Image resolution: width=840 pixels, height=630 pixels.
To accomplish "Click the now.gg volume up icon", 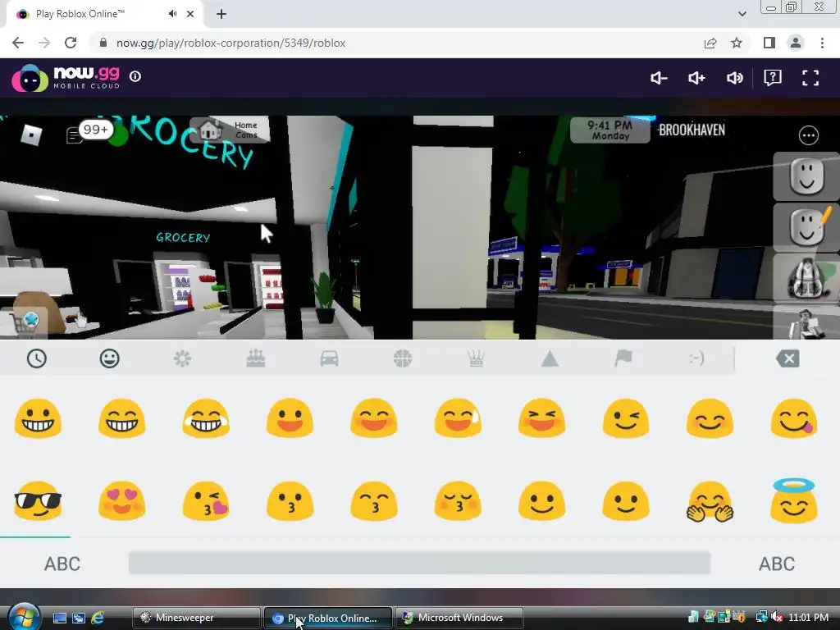I will point(696,78).
